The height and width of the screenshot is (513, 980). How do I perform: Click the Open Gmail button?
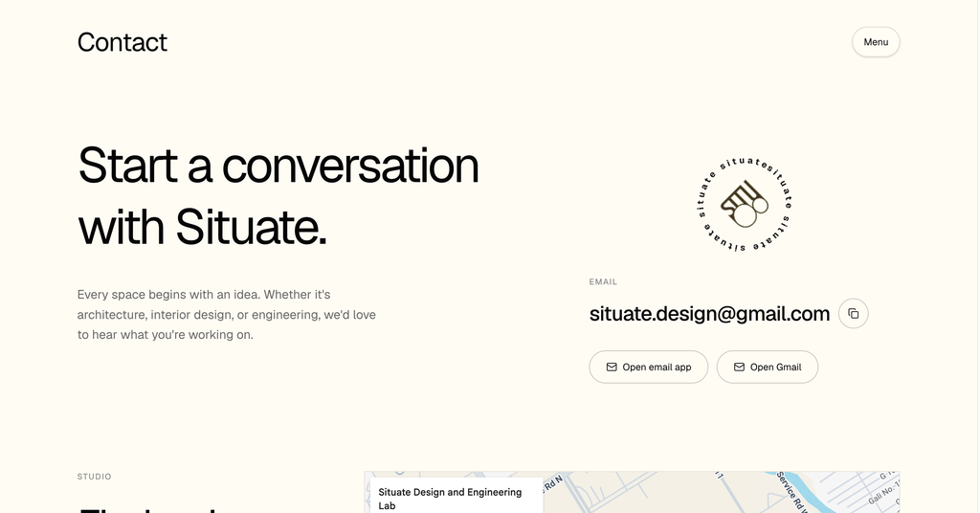(767, 367)
